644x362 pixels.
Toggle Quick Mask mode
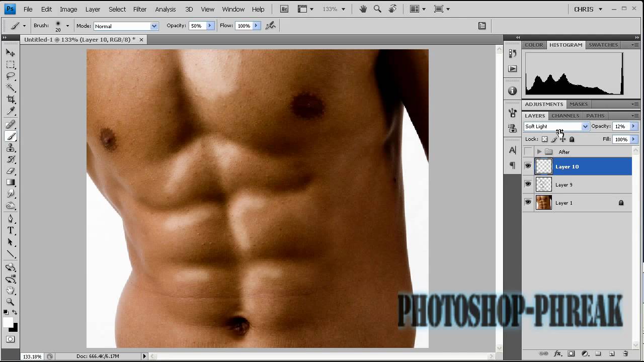(10, 339)
